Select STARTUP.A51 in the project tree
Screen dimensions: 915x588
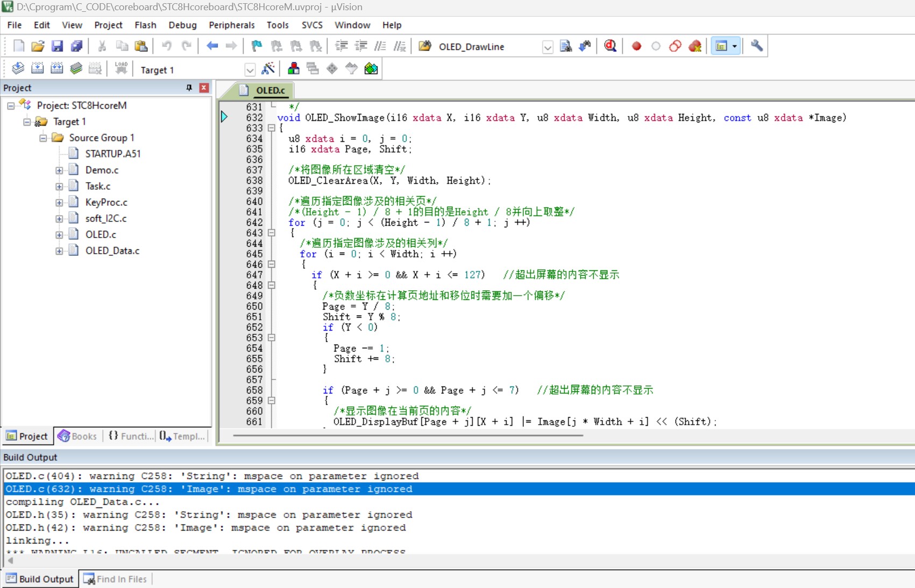point(112,154)
